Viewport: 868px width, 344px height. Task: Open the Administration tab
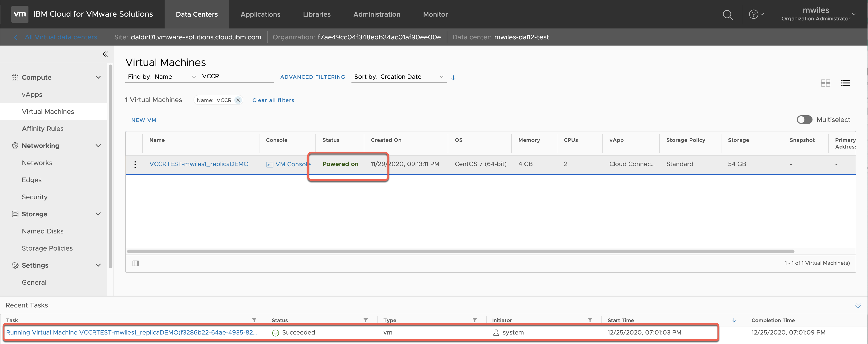376,14
